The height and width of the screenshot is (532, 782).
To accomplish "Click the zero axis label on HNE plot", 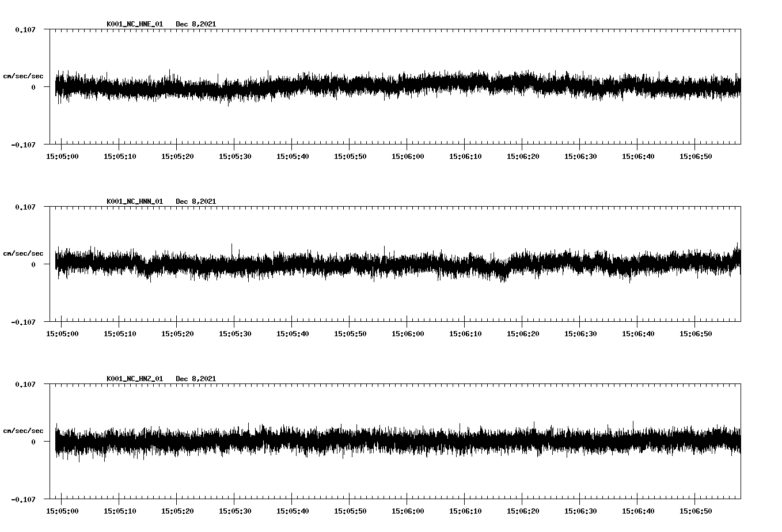I will point(33,88).
